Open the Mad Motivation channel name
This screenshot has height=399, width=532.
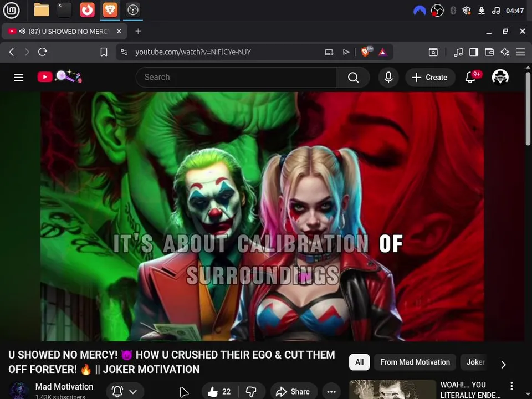click(64, 387)
